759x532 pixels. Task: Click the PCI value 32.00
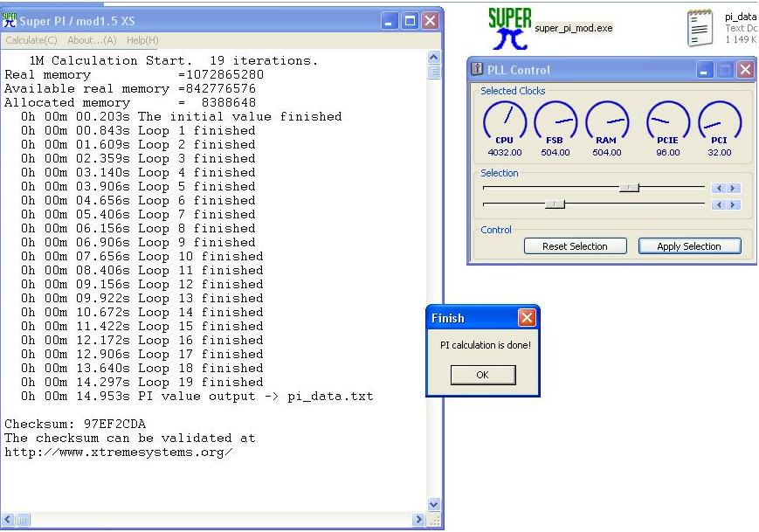(x=720, y=153)
